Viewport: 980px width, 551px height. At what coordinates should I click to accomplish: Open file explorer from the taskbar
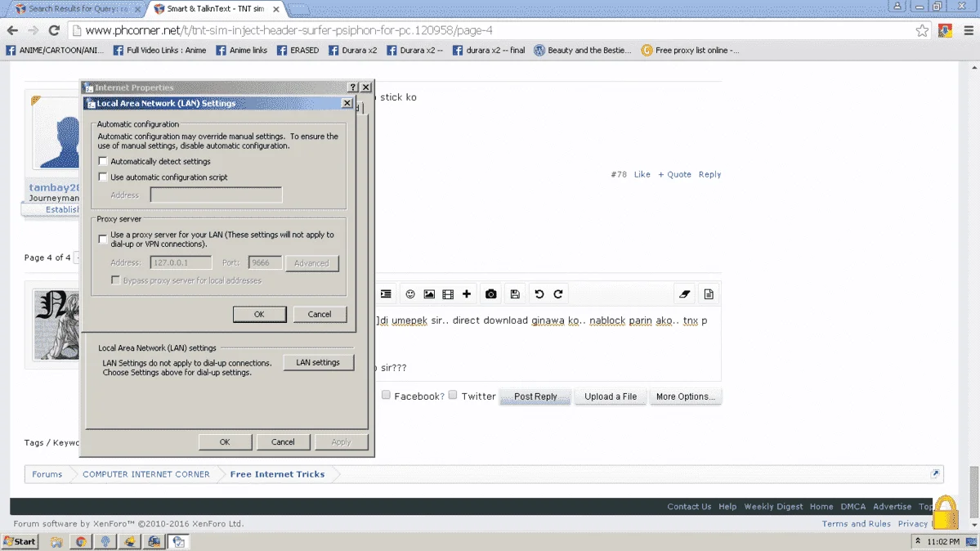56,542
